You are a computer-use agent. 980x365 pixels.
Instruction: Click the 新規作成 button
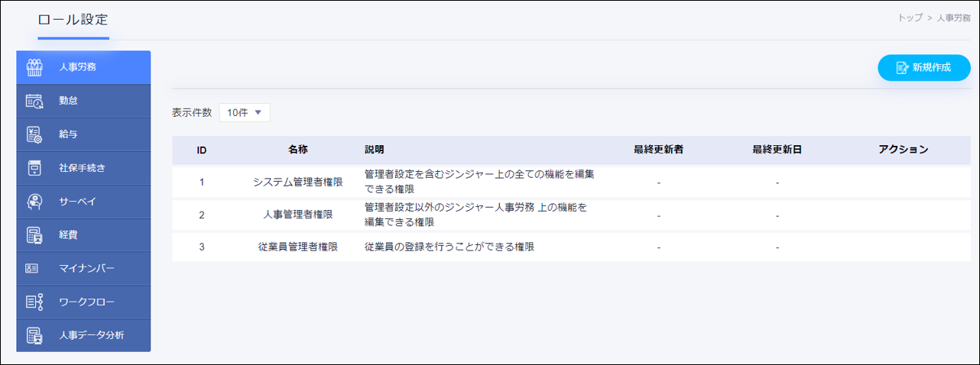(x=923, y=68)
